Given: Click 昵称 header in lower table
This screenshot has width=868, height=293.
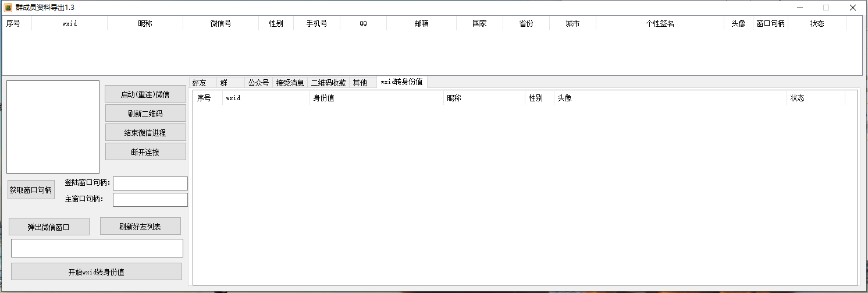Looking at the screenshot, I should pos(484,98).
